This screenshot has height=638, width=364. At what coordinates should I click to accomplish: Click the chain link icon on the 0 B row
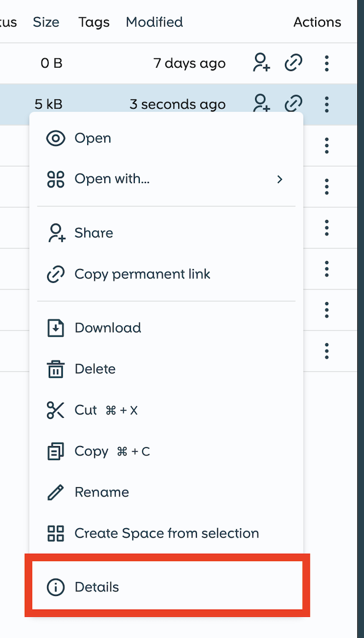tap(294, 63)
